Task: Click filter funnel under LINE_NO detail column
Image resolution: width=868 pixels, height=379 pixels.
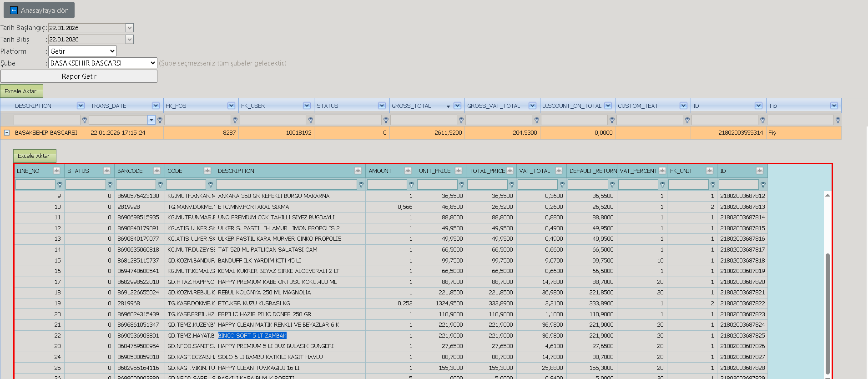Action: (x=60, y=185)
